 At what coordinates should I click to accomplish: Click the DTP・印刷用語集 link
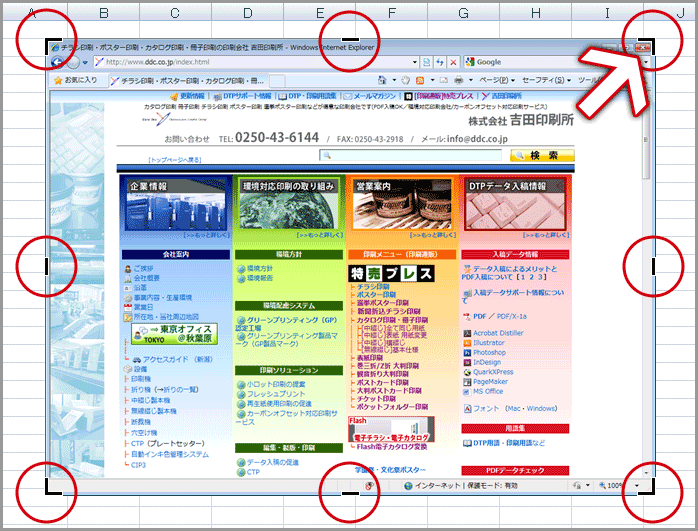[x=308, y=96]
